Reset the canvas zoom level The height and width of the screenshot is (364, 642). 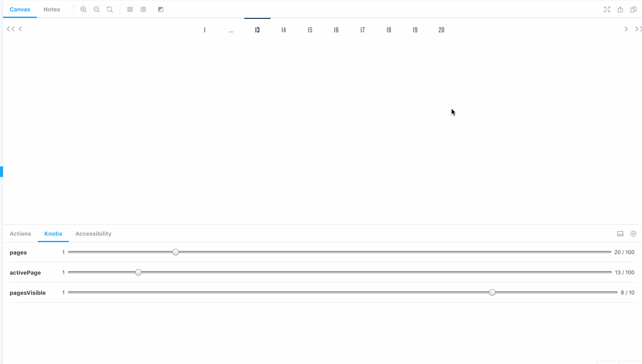110,9
